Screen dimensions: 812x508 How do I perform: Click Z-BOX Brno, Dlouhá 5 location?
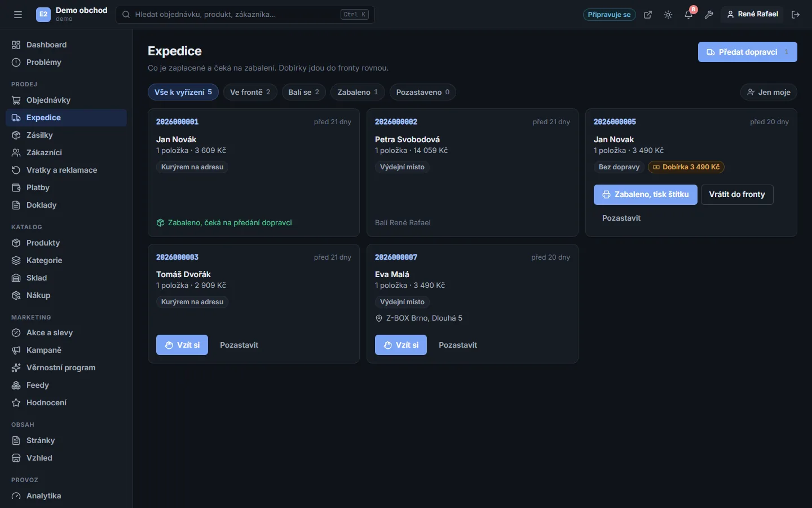click(x=418, y=318)
